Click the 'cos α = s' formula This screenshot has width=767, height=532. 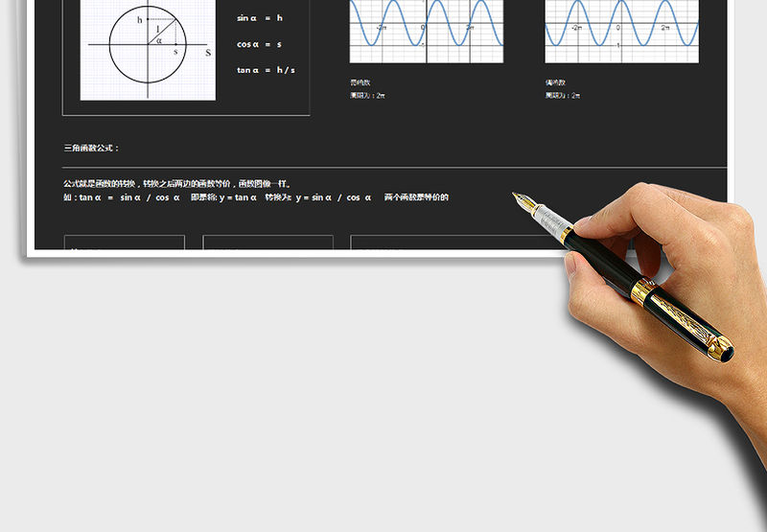(x=259, y=44)
